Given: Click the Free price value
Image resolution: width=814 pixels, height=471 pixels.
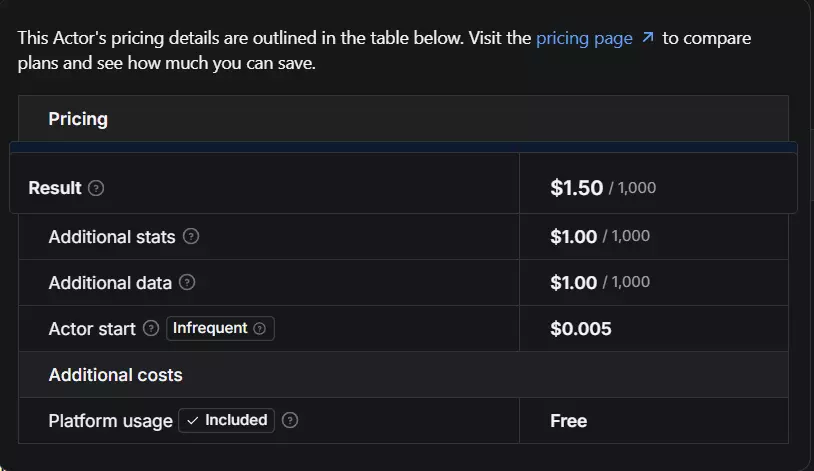Looking at the screenshot, I should (x=568, y=421).
